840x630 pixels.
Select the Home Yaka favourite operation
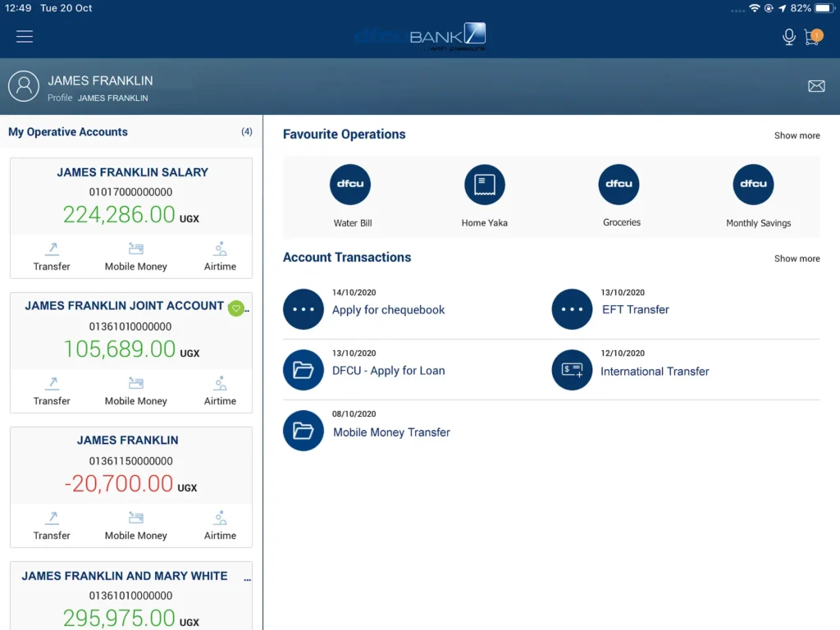coord(485,185)
